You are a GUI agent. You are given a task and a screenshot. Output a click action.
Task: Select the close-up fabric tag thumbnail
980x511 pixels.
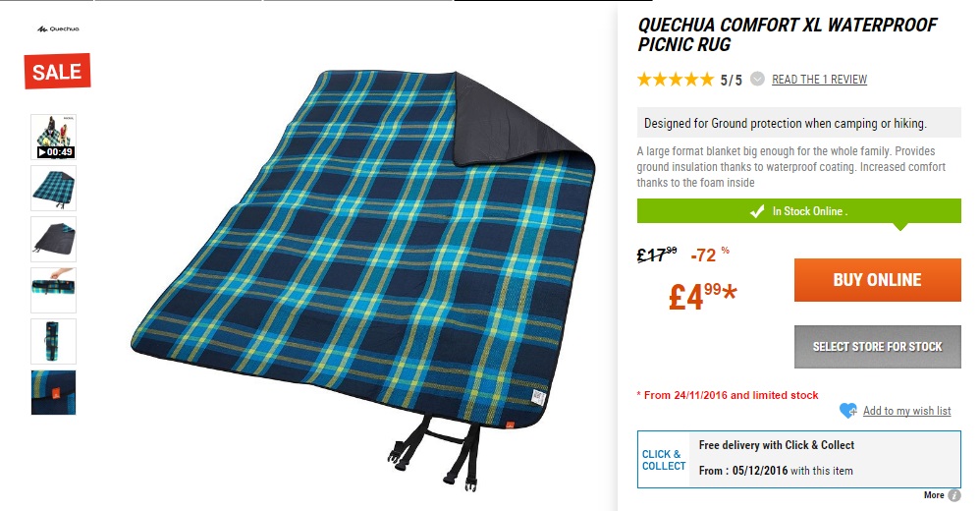(54, 393)
